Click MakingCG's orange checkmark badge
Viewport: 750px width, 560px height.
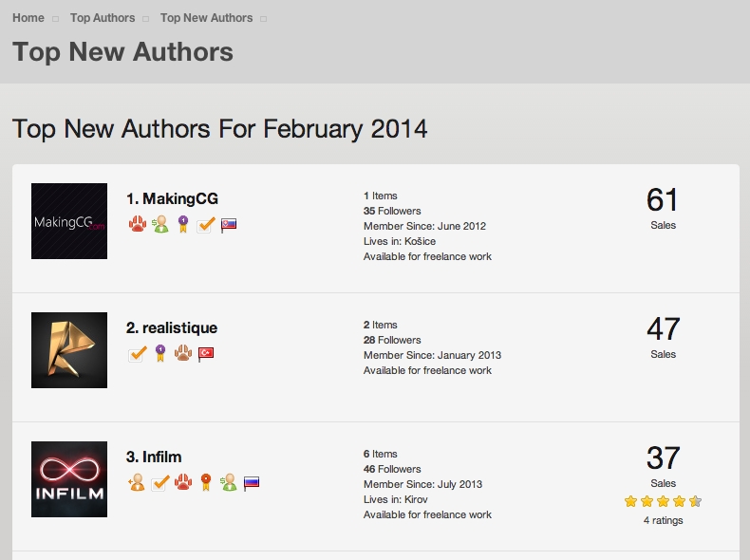point(206,225)
